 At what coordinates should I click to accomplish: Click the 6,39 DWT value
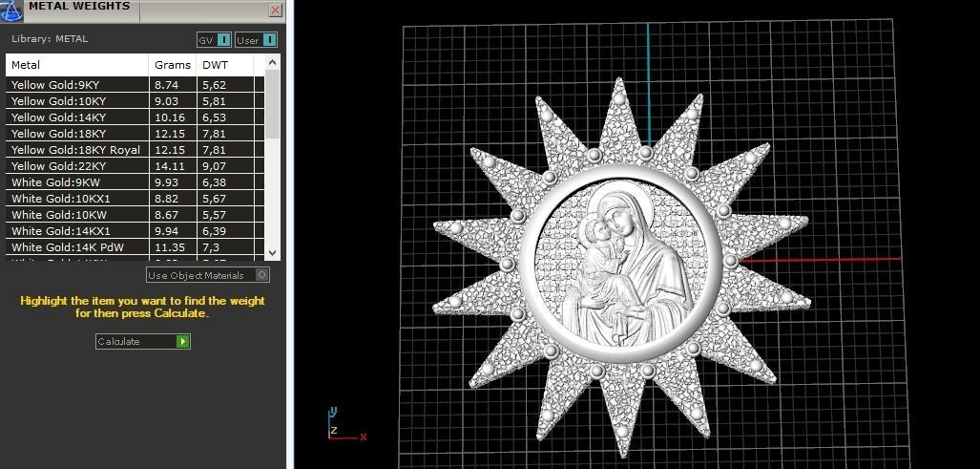tap(215, 231)
